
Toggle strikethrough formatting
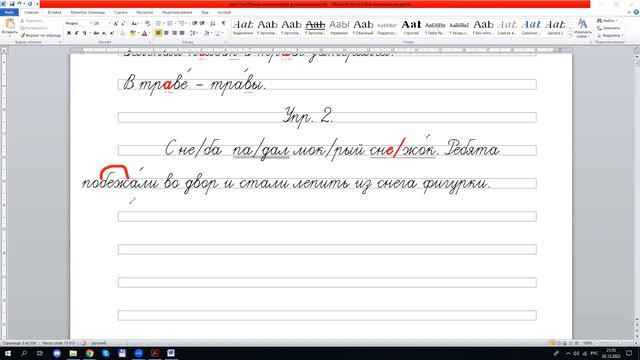coord(96,33)
